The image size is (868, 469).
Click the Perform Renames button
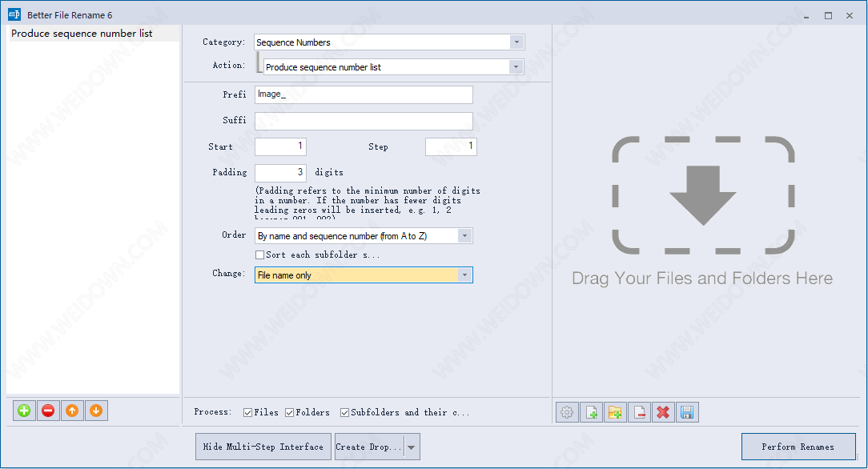(x=798, y=447)
